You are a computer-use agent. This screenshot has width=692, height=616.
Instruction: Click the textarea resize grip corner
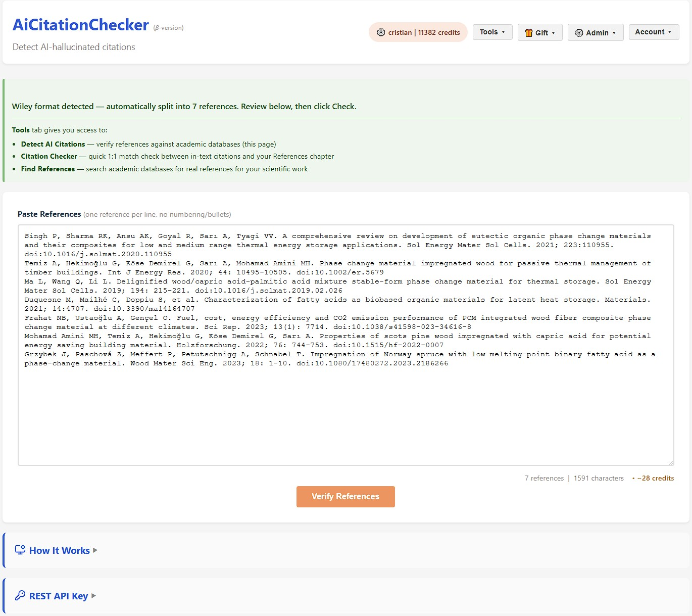tap(671, 461)
